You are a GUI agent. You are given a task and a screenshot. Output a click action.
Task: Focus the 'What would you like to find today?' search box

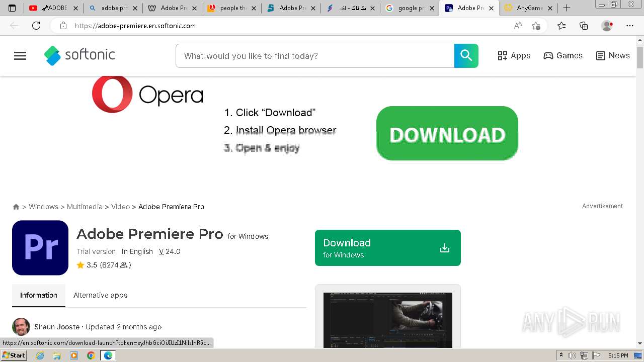click(x=315, y=56)
